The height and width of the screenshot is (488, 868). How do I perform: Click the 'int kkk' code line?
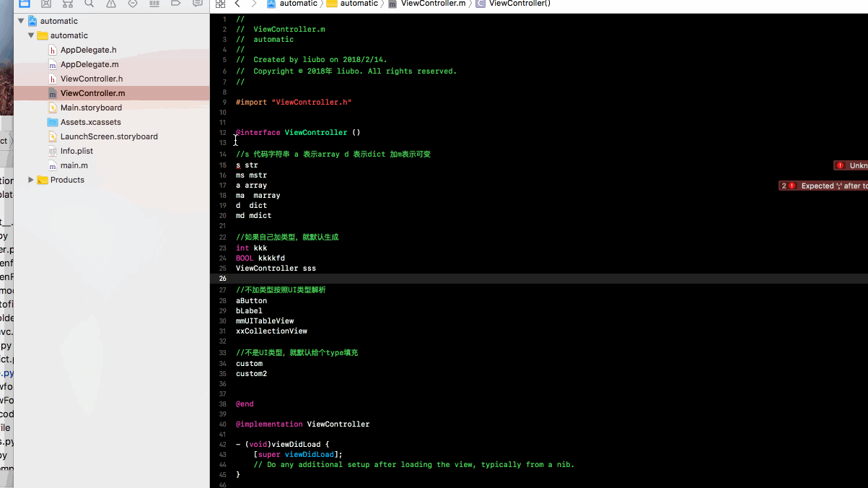pyautogui.click(x=251, y=248)
